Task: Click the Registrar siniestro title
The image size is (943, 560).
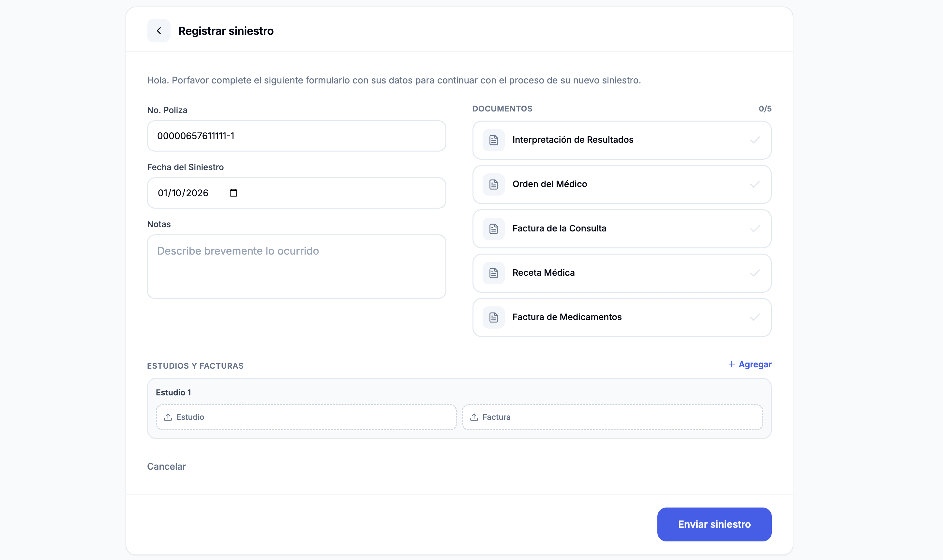Action: pos(226,31)
